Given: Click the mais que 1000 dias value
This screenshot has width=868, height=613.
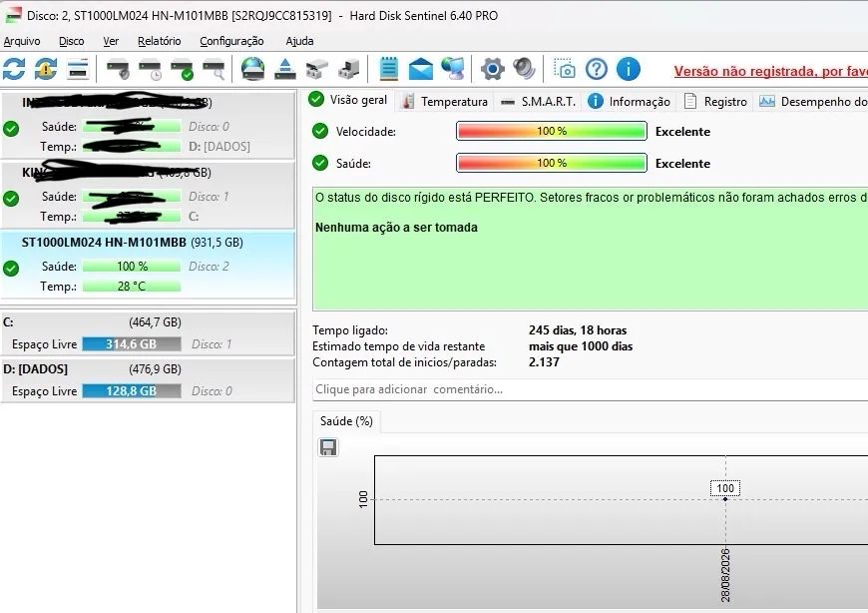Looking at the screenshot, I should [x=580, y=346].
